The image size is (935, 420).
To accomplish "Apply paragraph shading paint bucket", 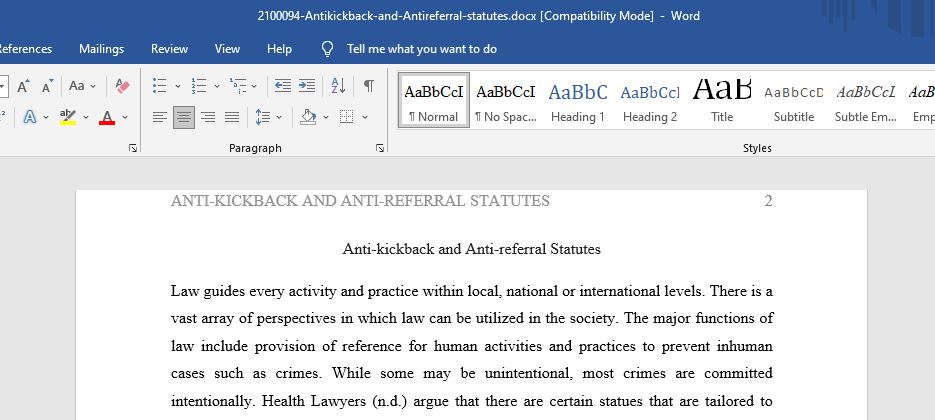I will 308,117.
